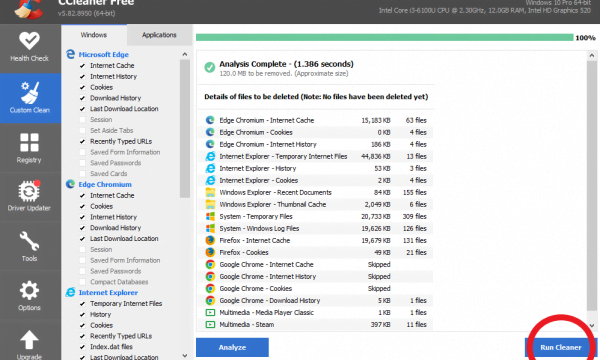Click the Analyze button

[232, 347]
